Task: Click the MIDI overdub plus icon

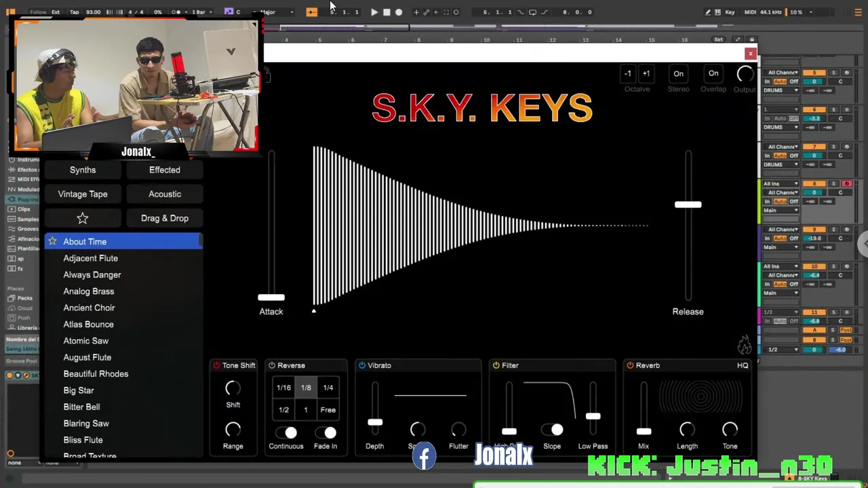Action: point(416,12)
